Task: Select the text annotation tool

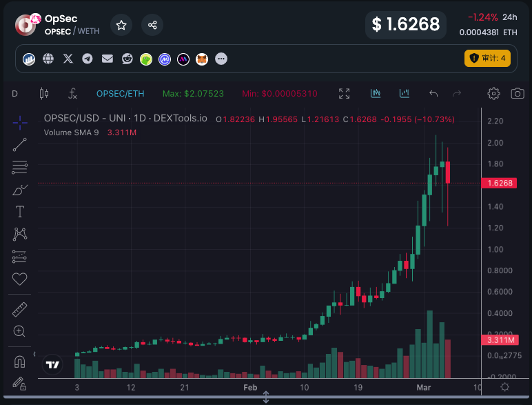Action: pos(20,212)
